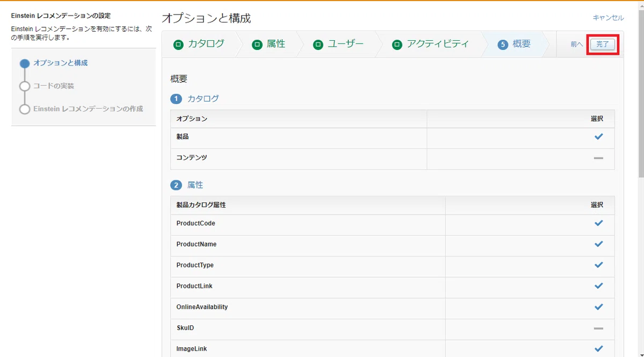Click the Einstein レコメンデーションの作成 step circle
This screenshot has height=357, width=644.
[25, 110]
